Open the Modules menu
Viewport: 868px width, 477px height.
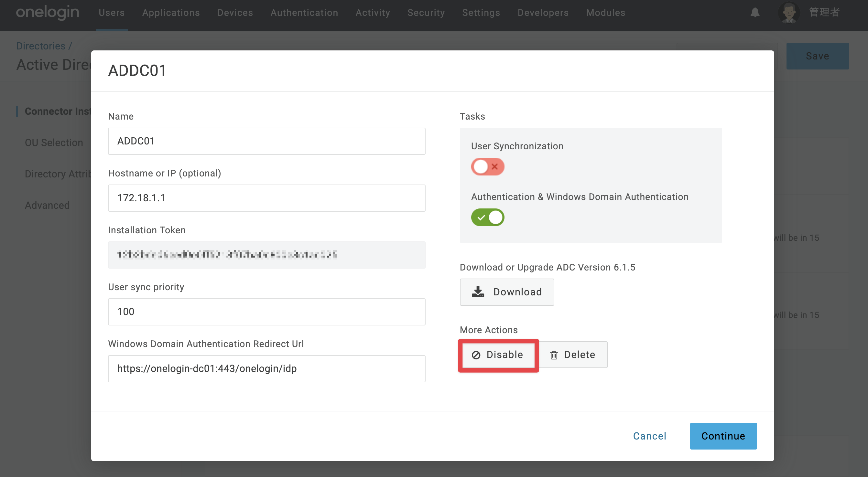tap(605, 13)
